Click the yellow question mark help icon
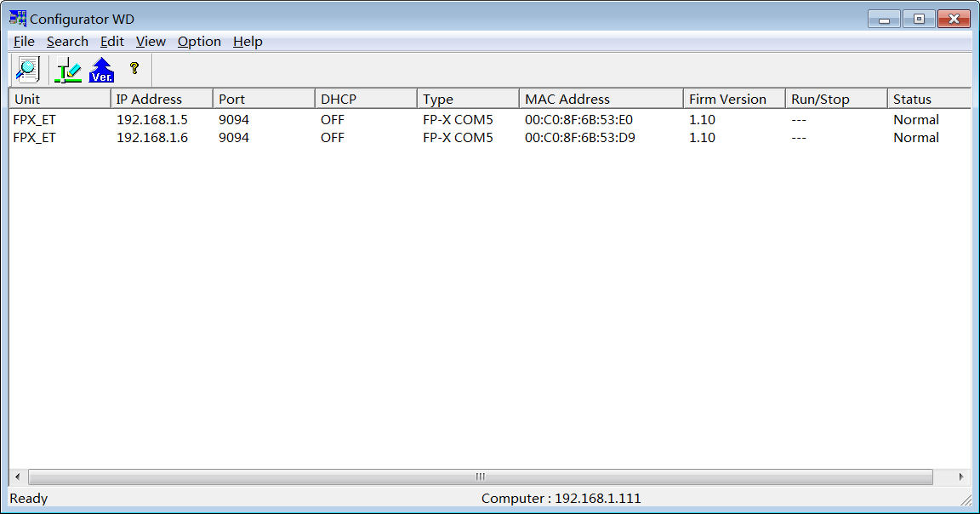Image resolution: width=980 pixels, height=514 pixels. point(134,68)
